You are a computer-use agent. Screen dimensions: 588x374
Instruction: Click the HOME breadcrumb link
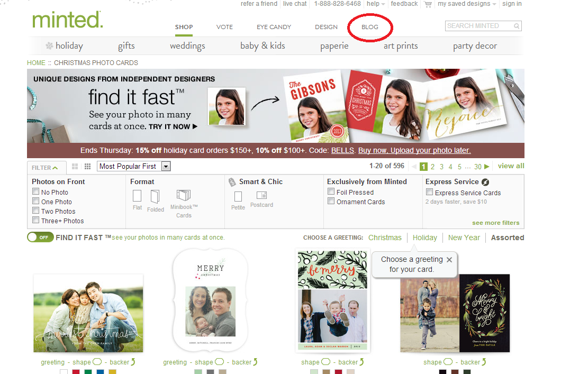pyautogui.click(x=36, y=62)
